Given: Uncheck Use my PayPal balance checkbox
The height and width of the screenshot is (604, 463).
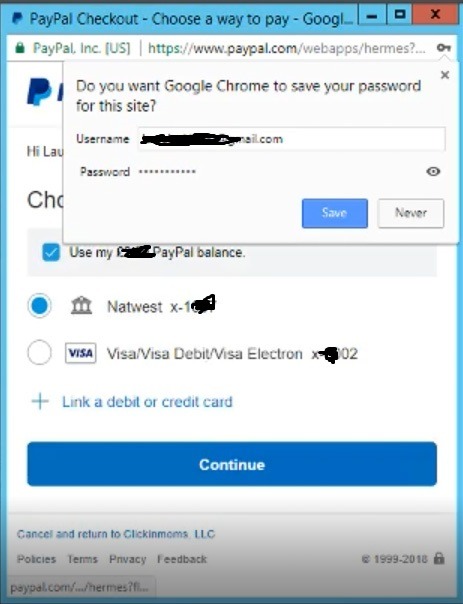Looking at the screenshot, I should pos(51,252).
